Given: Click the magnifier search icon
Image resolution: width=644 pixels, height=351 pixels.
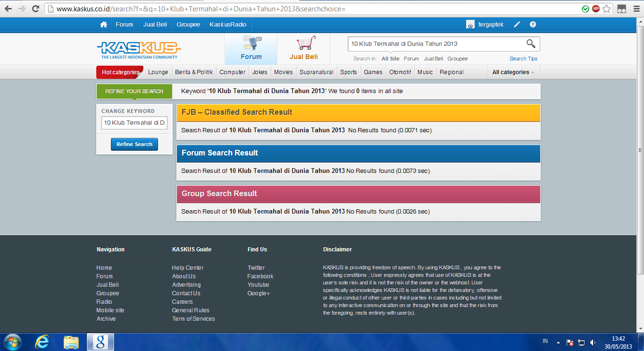Looking at the screenshot, I should [x=531, y=44].
